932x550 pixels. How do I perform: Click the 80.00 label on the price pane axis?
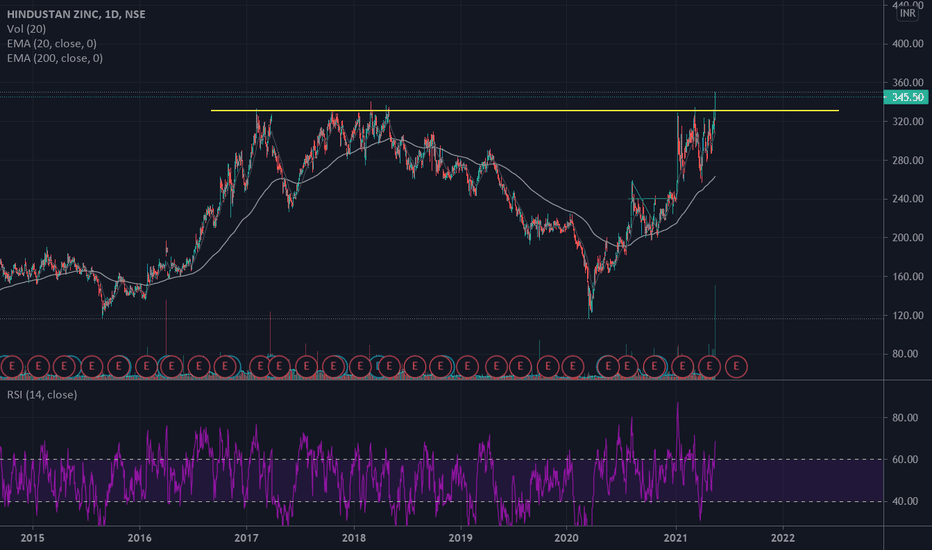[x=905, y=354]
